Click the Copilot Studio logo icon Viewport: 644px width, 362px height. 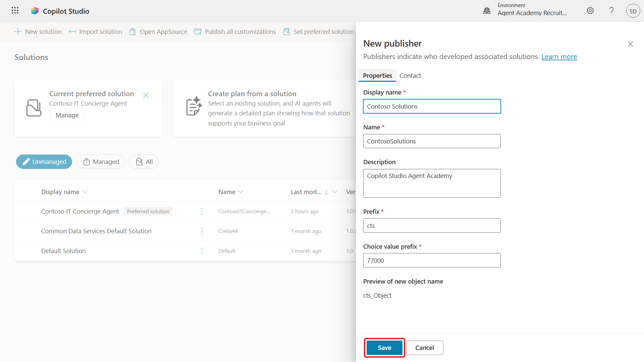tap(35, 11)
